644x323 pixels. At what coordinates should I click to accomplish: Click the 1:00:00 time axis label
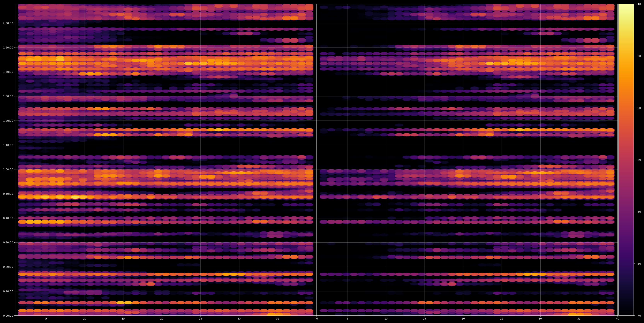(x=8, y=169)
